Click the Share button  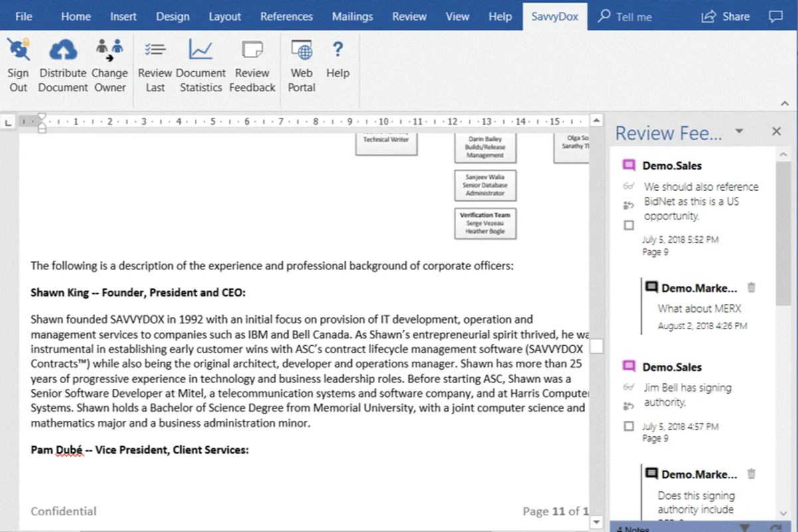click(726, 17)
